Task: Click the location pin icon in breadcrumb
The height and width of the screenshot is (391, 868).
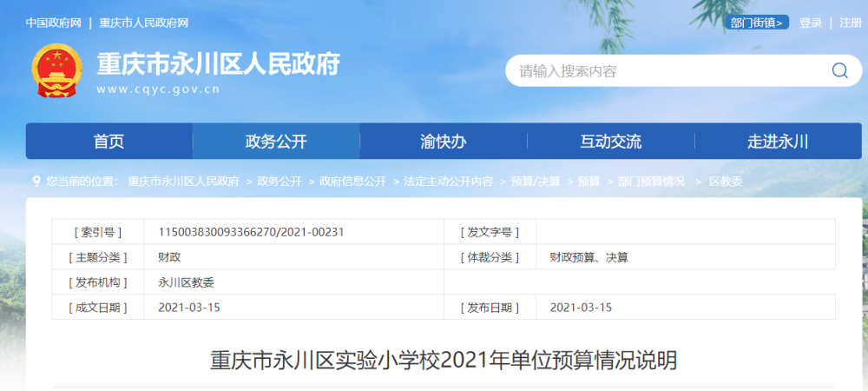Action: point(36,181)
